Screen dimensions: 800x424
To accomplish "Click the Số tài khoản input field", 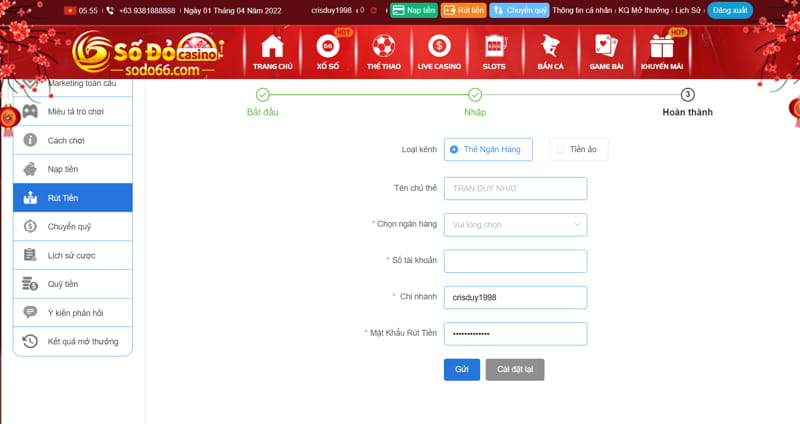I will (515, 261).
